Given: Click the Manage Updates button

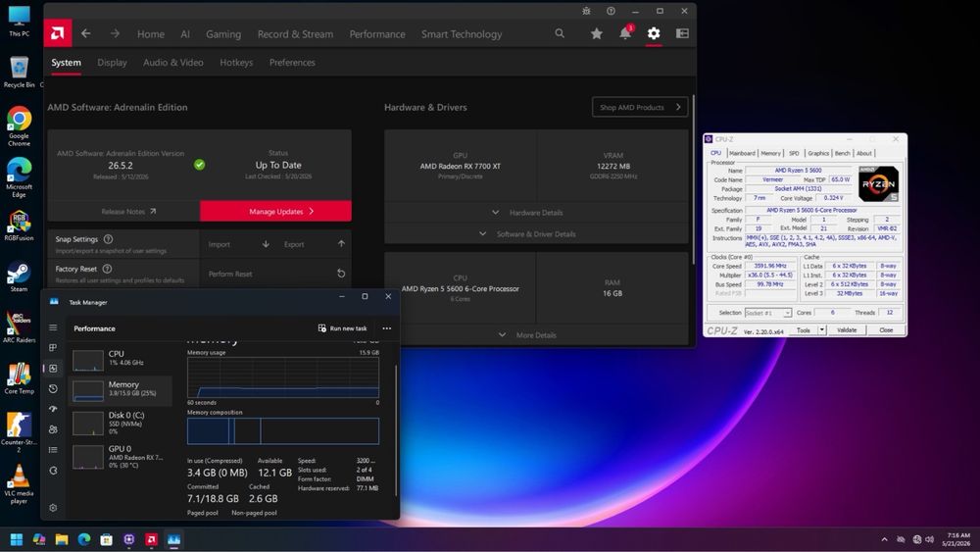Looking at the screenshot, I should pos(275,212).
